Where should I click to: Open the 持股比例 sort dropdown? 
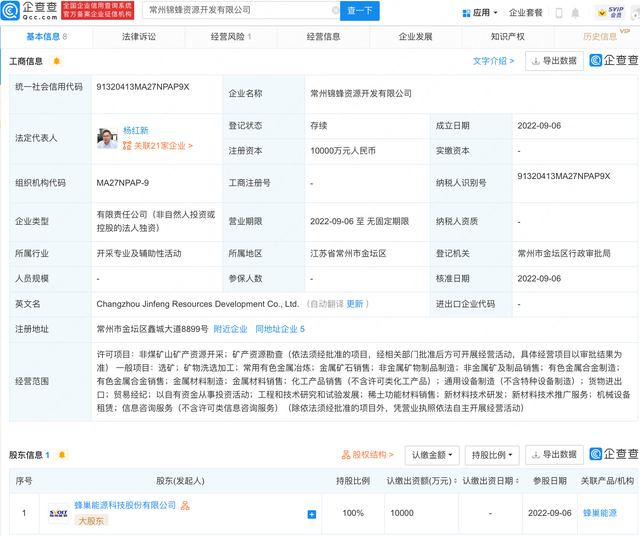point(490,455)
